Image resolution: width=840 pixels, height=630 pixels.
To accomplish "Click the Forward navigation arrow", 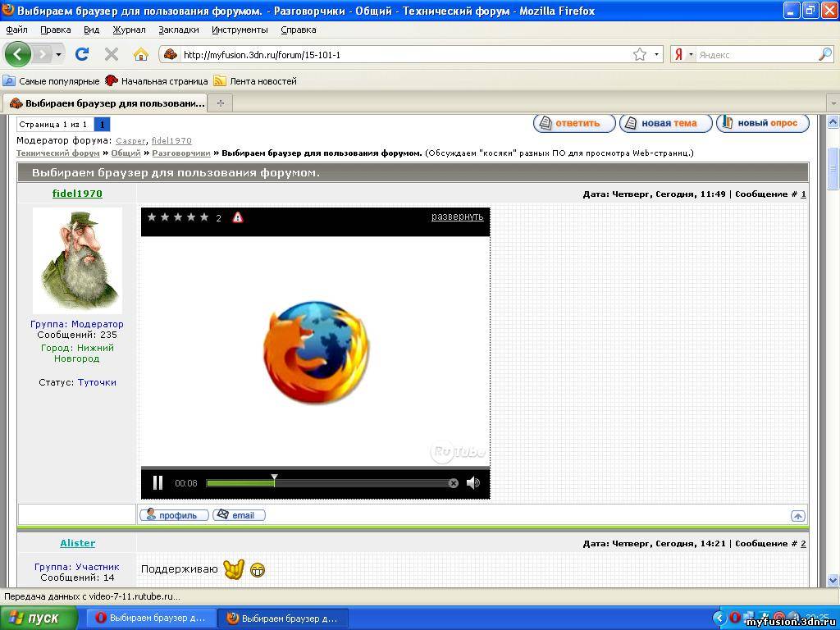I will (x=42, y=54).
